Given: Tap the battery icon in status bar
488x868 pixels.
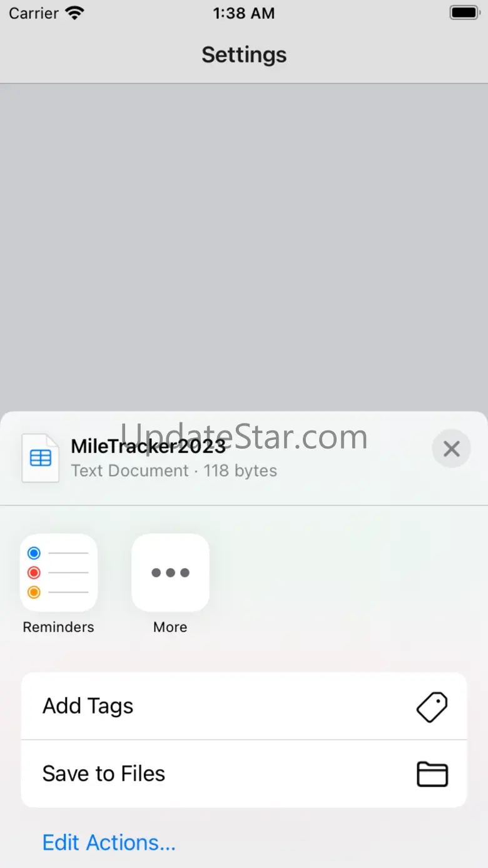Looking at the screenshot, I should (464, 13).
